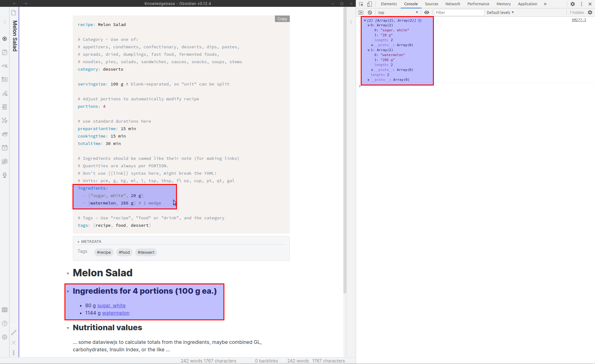Follow the watermelon ingredient link
This screenshot has width=595, height=364.
coord(115,313)
